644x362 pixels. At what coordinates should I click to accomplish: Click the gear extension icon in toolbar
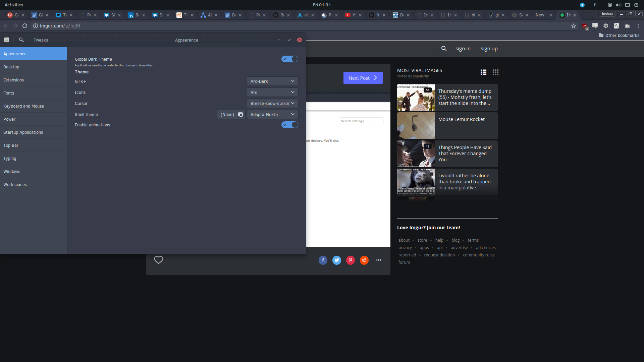click(x=606, y=26)
